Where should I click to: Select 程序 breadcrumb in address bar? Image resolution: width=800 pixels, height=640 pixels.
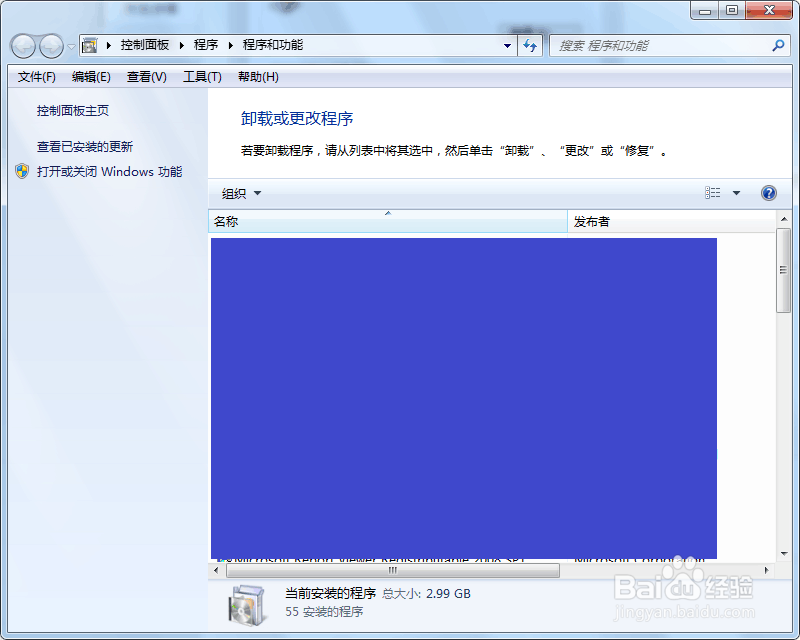206,45
